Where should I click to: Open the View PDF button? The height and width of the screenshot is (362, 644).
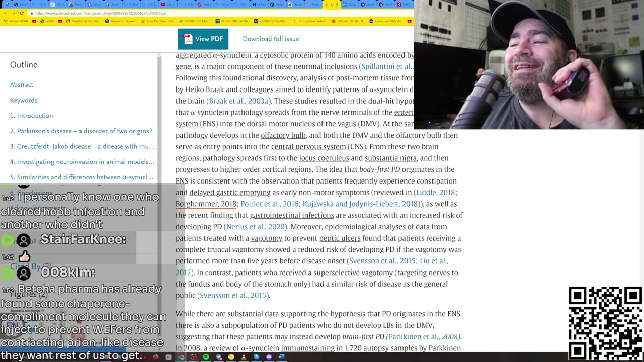click(203, 39)
